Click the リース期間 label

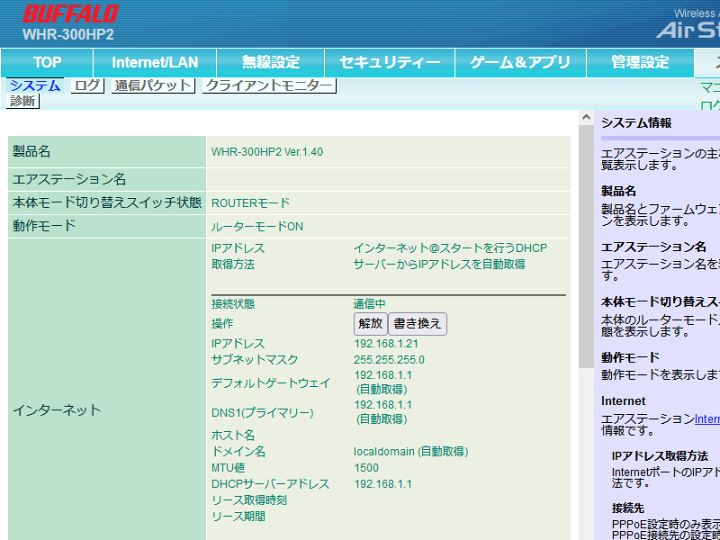pyautogui.click(x=238, y=517)
